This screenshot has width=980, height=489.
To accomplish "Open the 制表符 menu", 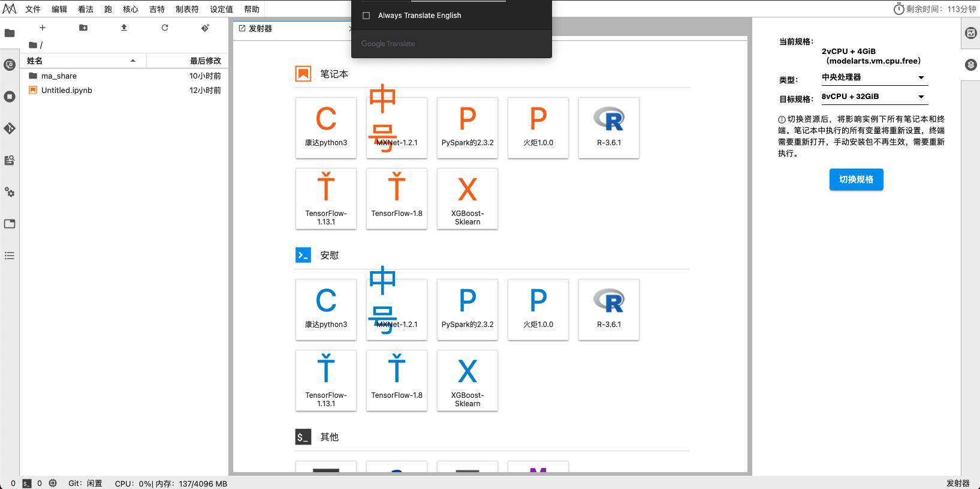I will click(x=187, y=9).
